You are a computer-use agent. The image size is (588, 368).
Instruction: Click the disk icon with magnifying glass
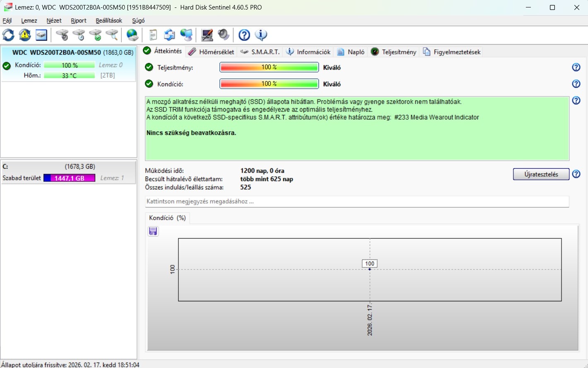coord(112,35)
